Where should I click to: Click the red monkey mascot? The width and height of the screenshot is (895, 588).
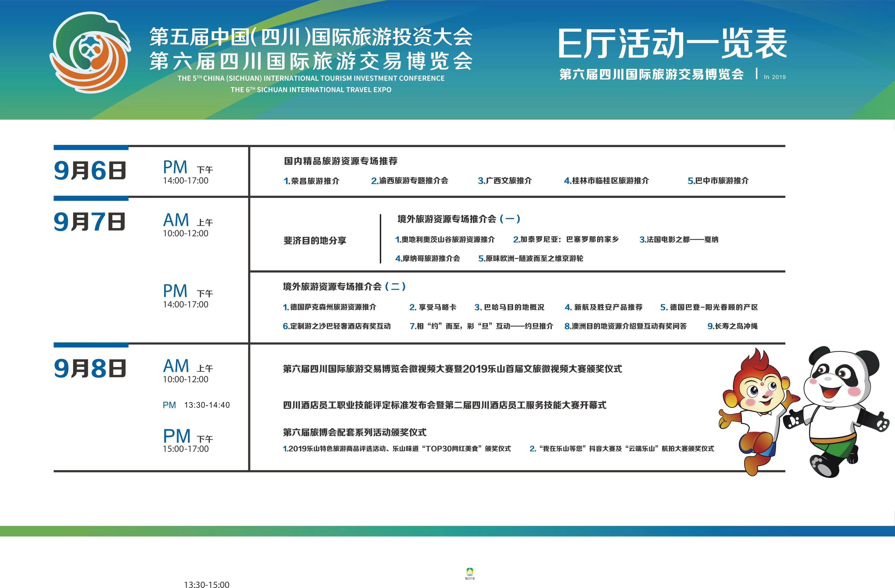click(x=760, y=412)
